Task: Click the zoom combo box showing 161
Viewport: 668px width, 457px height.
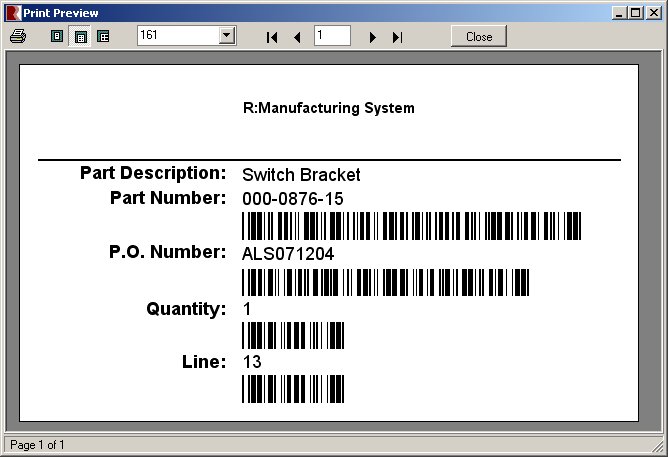Action: coord(187,35)
